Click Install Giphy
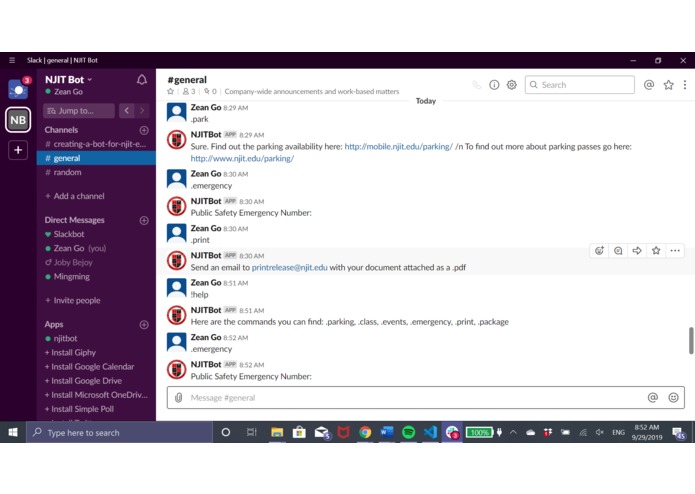This screenshot has width=695, height=494. point(70,353)
